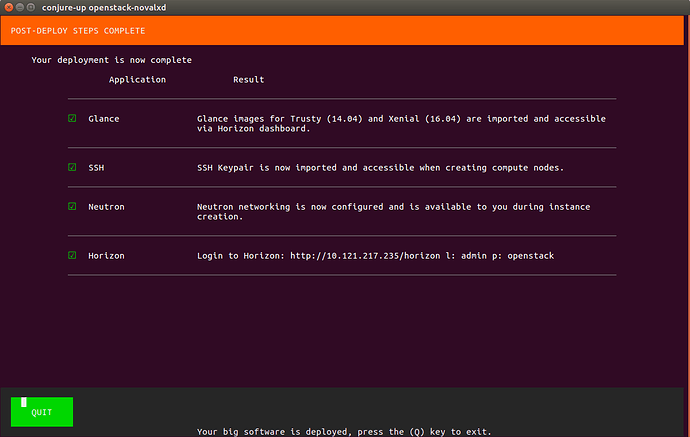This screenshot has height=437, width=690.
Task: Click the POST-DEPLOY STEPS COMPLETE banner text
Action: pyautogui.click(x=78, y=31)
